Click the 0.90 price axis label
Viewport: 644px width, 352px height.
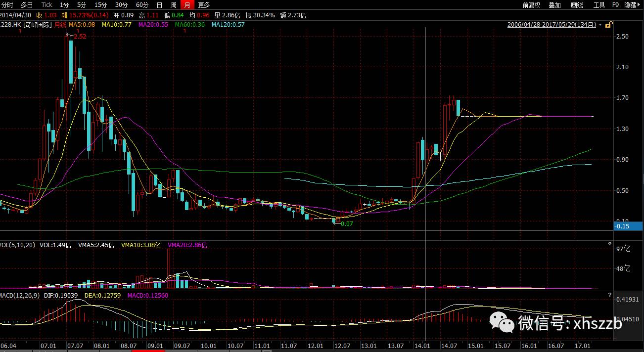point(623,160)
